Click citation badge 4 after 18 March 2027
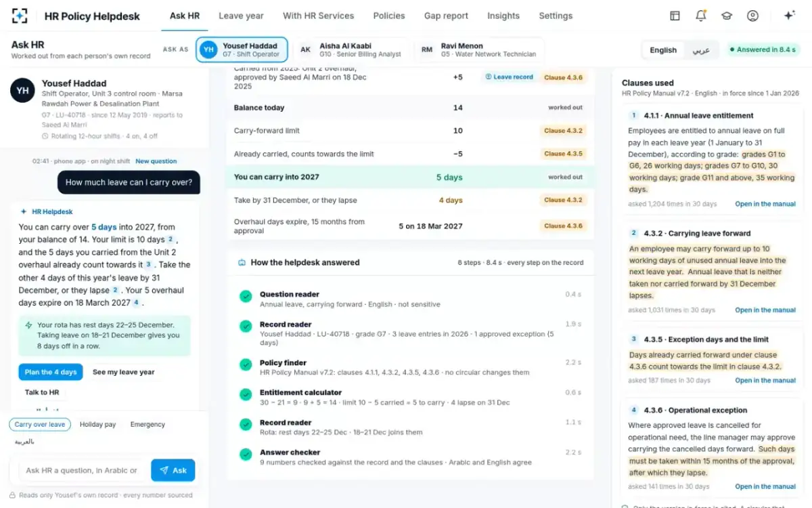This screenshot has height=508, width=812. [136, 303]
